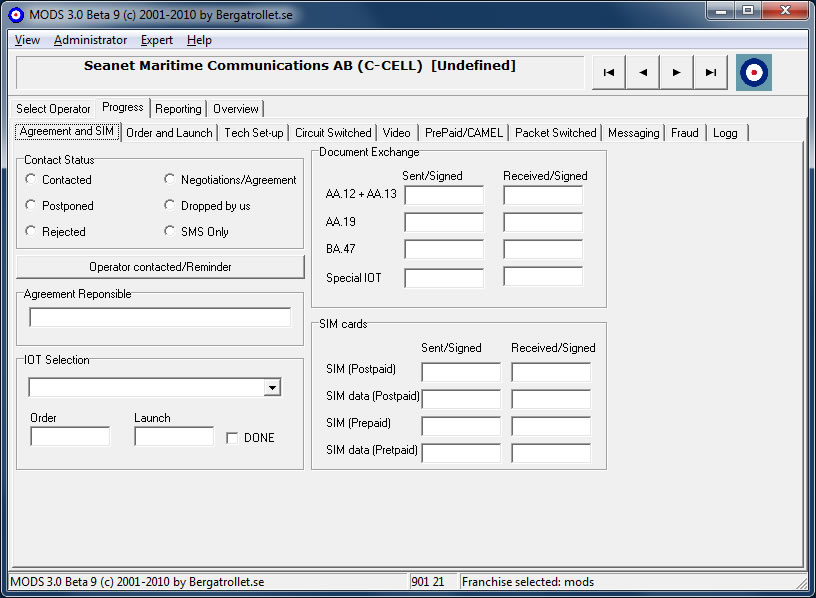This screenshot has width=816, height=598.
Task: Switch to the Tech Set-up tab
Action: pos(253,133)
